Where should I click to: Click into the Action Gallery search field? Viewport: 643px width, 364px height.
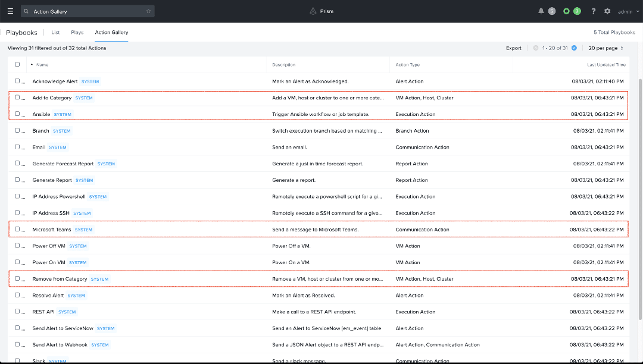pyautogui.click(x=88, y=11)
